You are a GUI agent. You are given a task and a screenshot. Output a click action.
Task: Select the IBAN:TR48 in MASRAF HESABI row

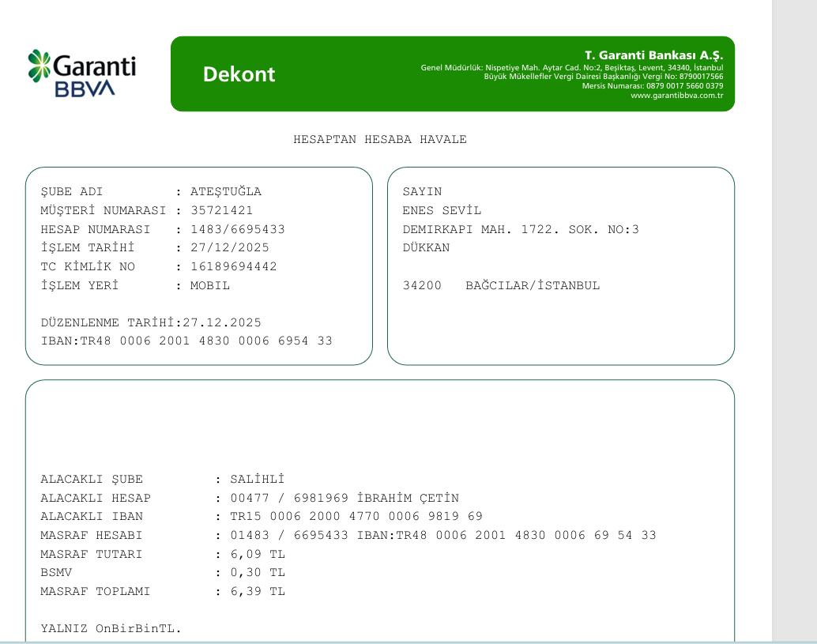pos(506,535)
